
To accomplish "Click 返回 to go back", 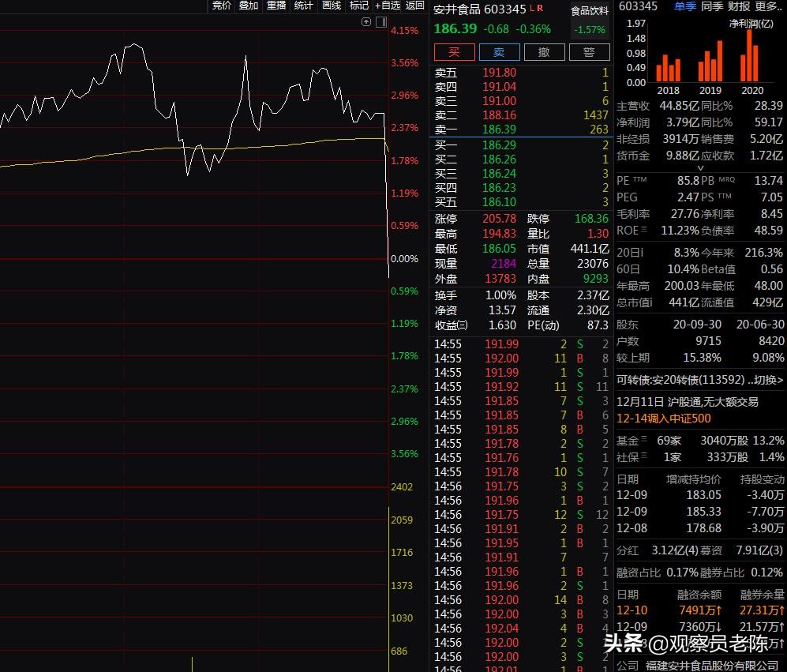I will (x=415, y=6).
